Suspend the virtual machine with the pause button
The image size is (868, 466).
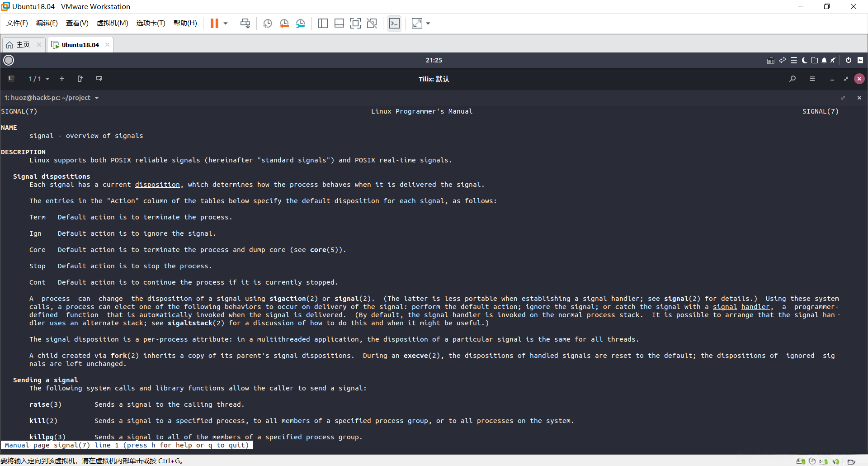[x=214, y=24]
